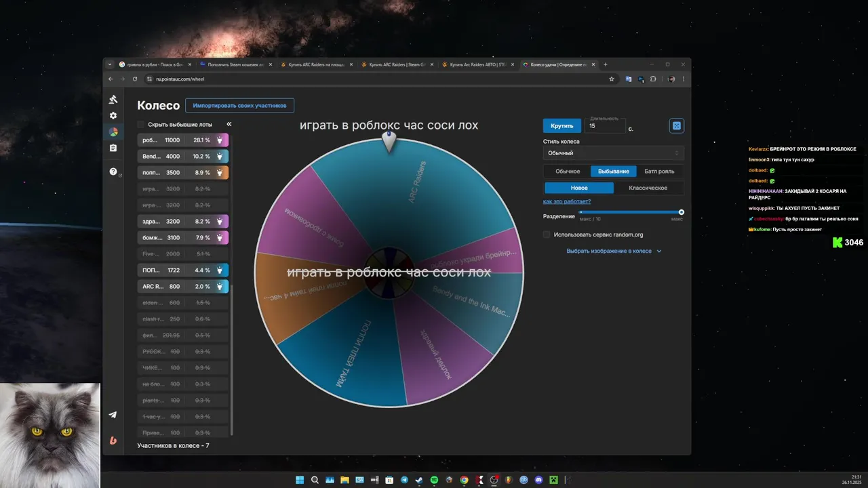Select Обычное wheel mode
This screenshot has height=488, width=868.
[568, 171]
